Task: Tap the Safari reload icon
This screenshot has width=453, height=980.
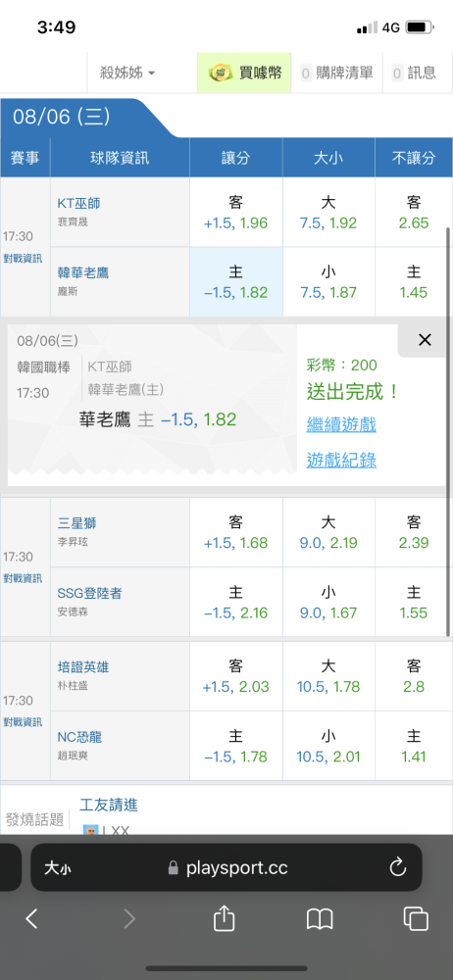Action: coord(397,867)
